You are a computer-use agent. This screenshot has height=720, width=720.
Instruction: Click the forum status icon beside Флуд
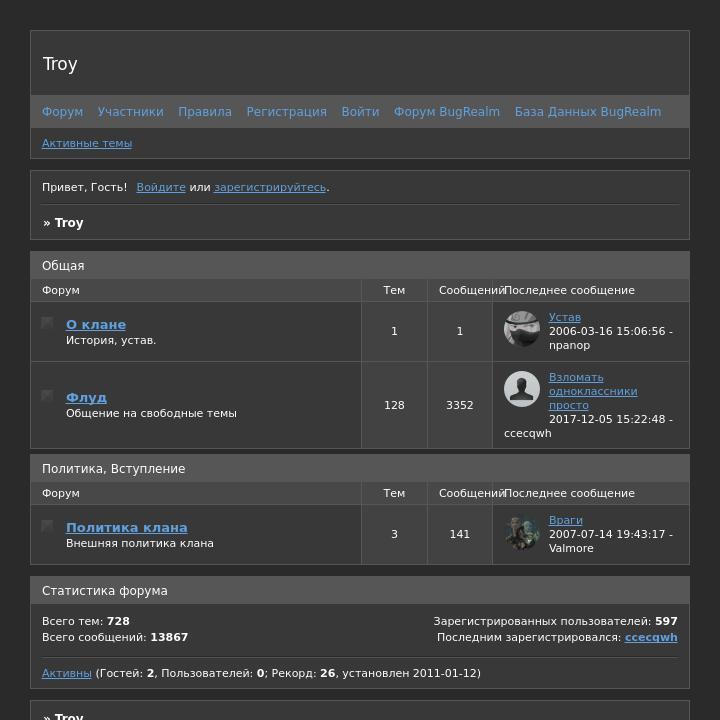pyautogui.click(x=47, y=395)
